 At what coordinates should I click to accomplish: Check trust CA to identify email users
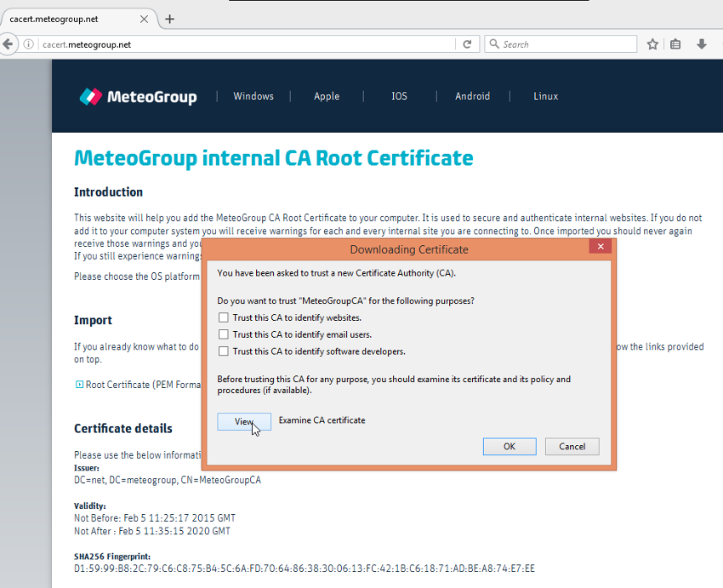[x=224, y=334]
